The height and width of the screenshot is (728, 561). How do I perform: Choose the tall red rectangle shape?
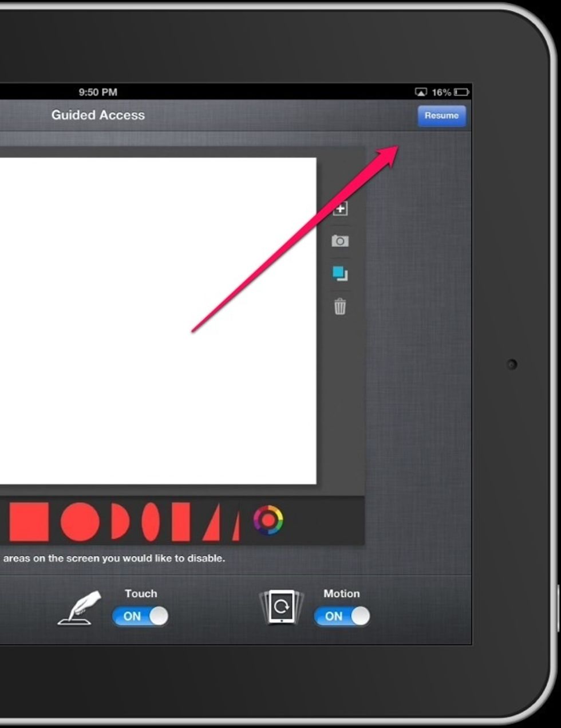(x=181, y=522)
